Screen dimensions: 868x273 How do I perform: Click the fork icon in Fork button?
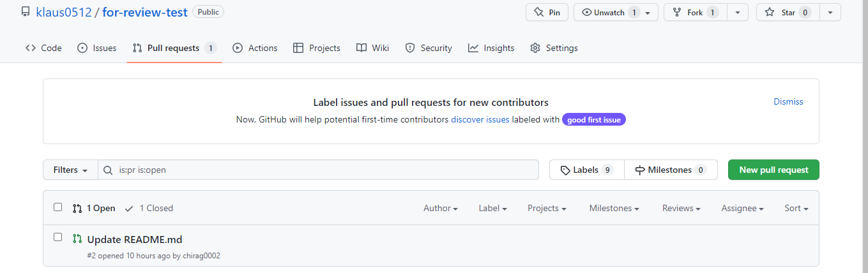point(677,13)
